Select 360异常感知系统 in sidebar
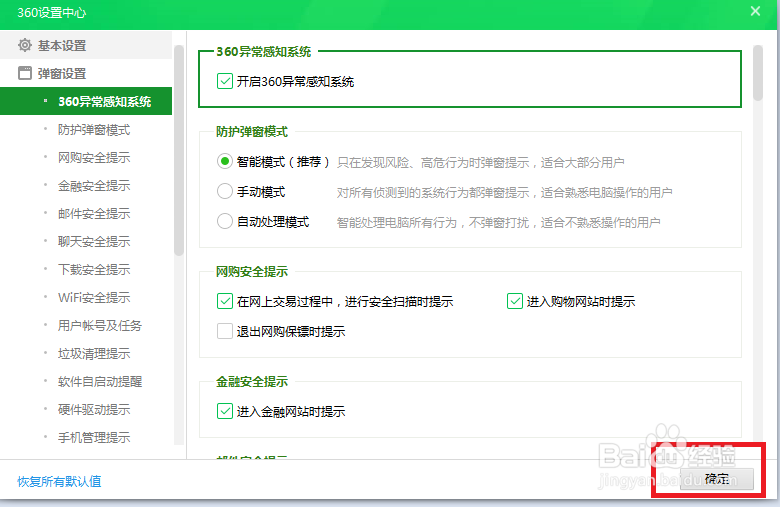 click(x=86, y=101)
